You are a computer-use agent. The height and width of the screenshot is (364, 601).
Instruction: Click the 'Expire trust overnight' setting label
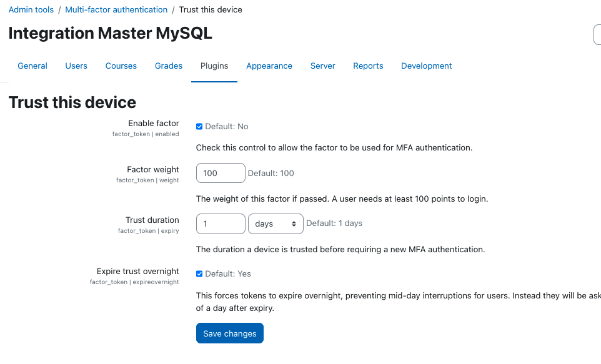138,271
